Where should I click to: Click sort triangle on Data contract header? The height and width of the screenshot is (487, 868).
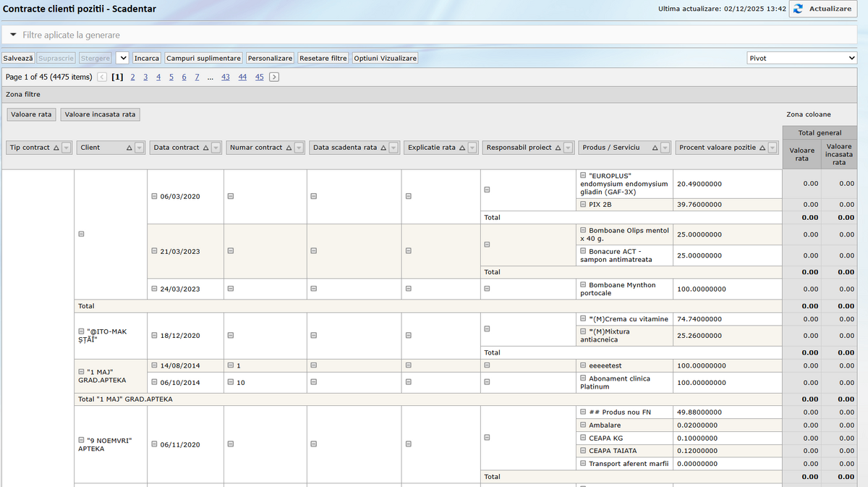(206, 148)
